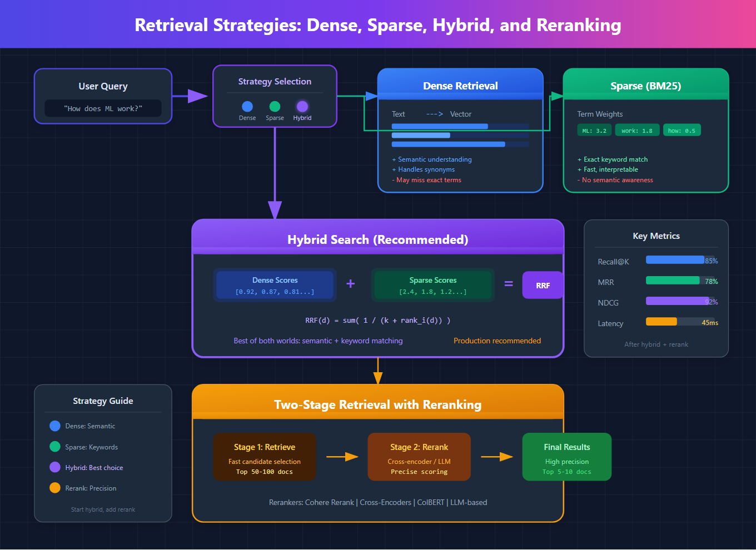This screenshot has height=550, width=756.
Task: Click the Latency orange bar
Action: pos(661,322)
